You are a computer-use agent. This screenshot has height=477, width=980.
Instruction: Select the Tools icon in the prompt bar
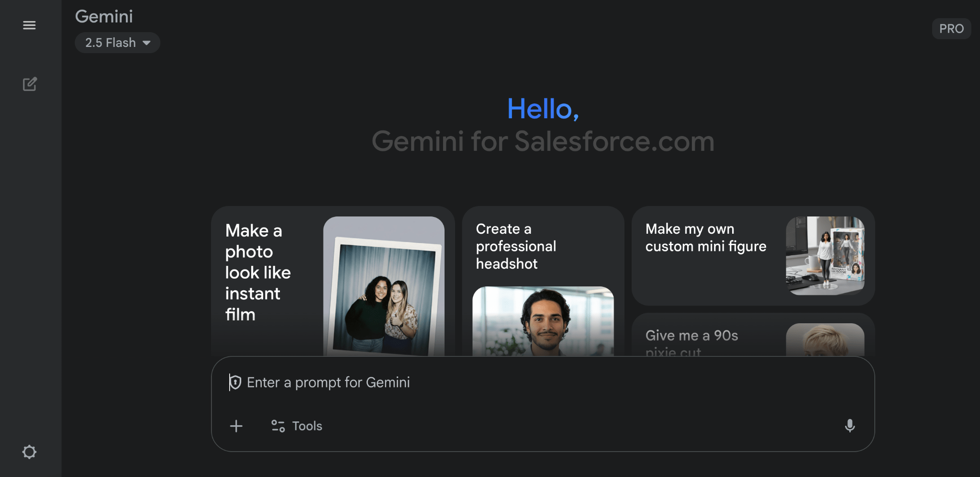coord(278,426)
